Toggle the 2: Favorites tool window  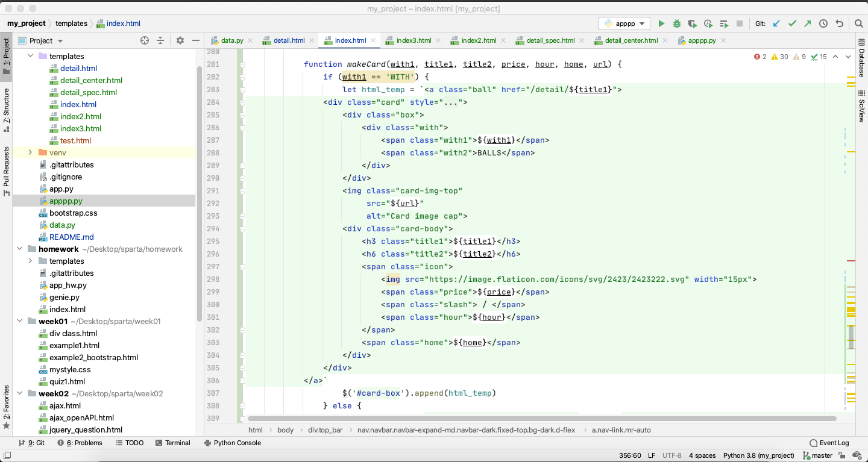click(6, 407)
